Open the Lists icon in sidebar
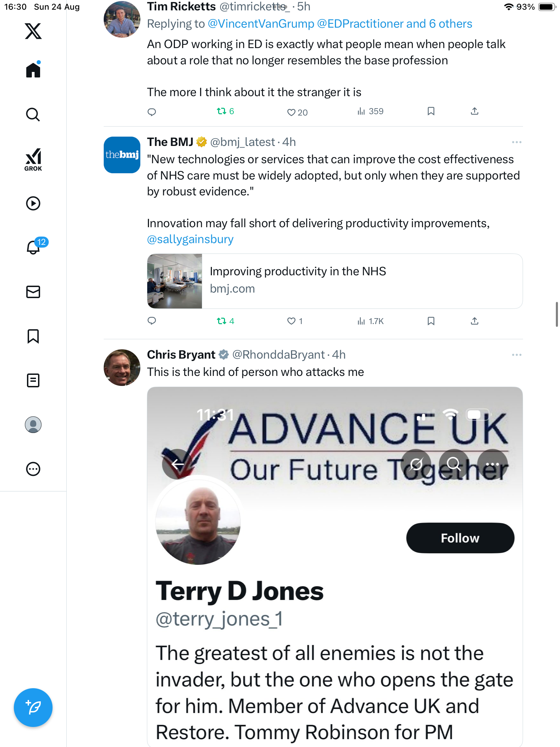560x747 pixels. click(33, 380)
